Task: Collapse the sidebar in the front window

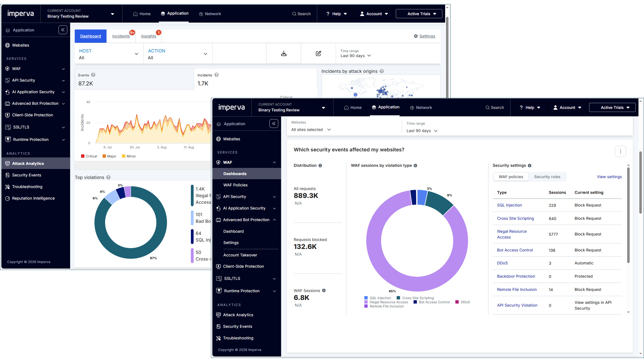Action: tap(274, 124)
